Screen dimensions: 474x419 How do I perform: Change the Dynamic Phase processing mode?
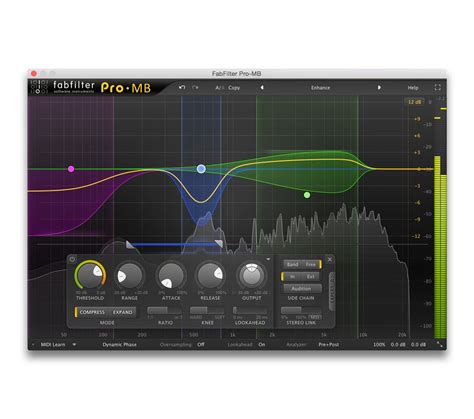(119, 344)
